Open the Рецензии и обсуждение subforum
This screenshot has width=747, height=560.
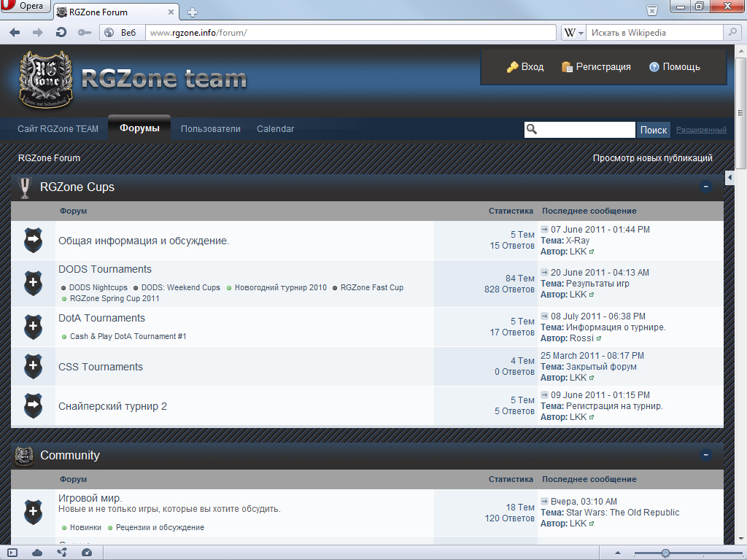160,528
